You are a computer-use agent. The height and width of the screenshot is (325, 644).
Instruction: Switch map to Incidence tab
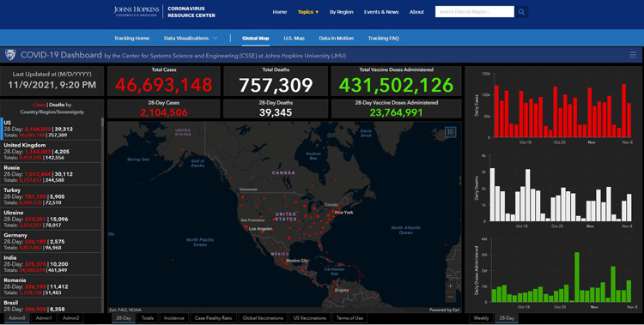tap(174, 318)
